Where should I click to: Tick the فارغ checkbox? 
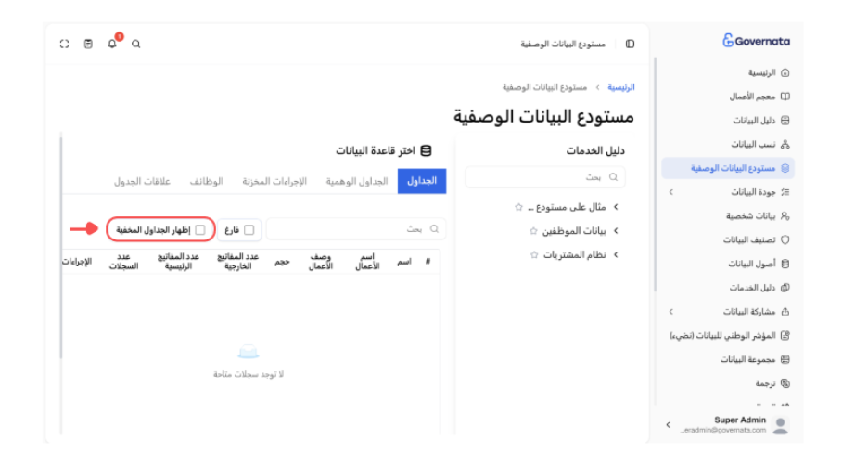coord(249,229)
